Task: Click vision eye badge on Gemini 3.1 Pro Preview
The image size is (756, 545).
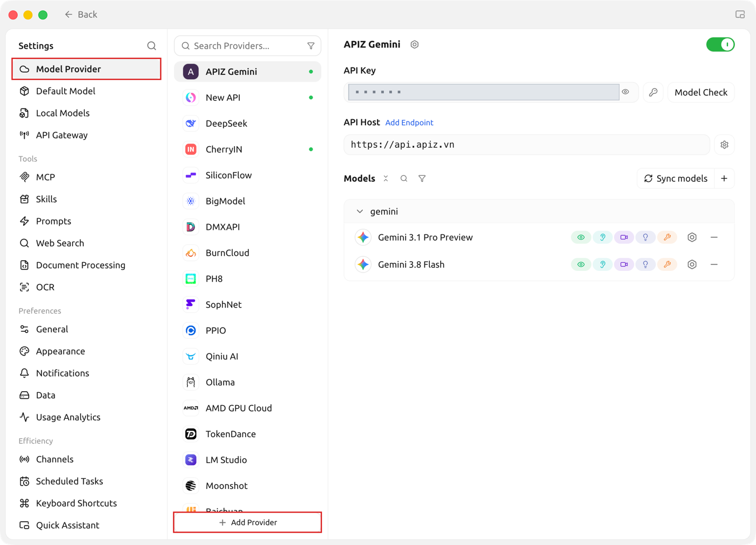Action: [581, 237]
